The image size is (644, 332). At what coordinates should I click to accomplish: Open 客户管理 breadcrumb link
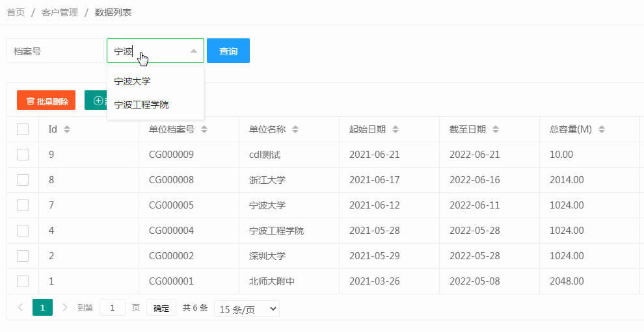coord(60,12)
